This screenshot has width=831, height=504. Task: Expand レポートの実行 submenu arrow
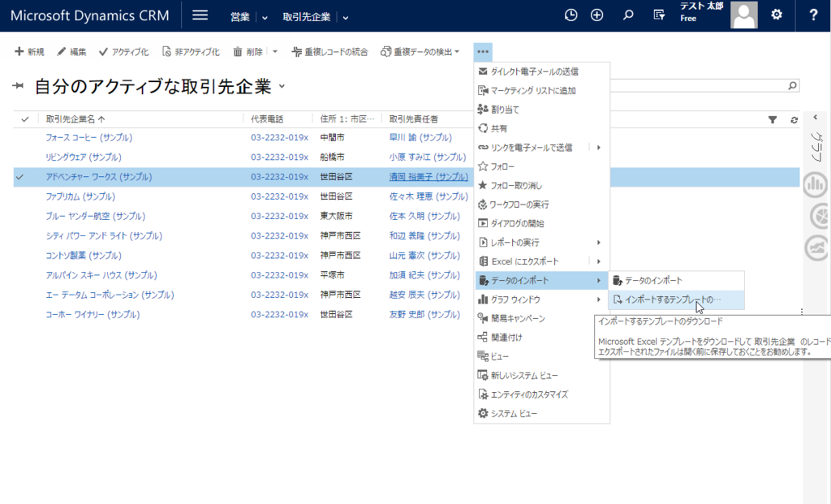[x=599, y=242]
